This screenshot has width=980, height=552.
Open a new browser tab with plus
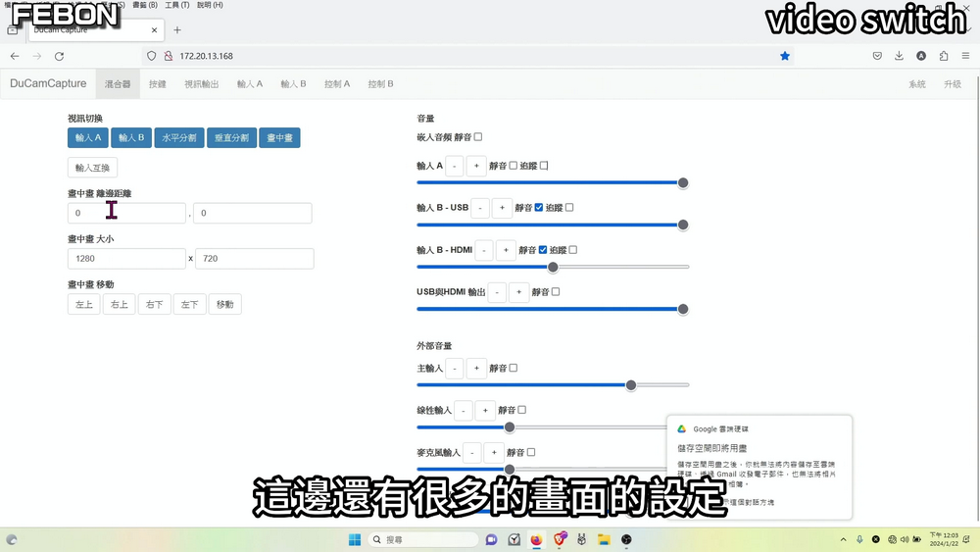(x=177, y=30)
